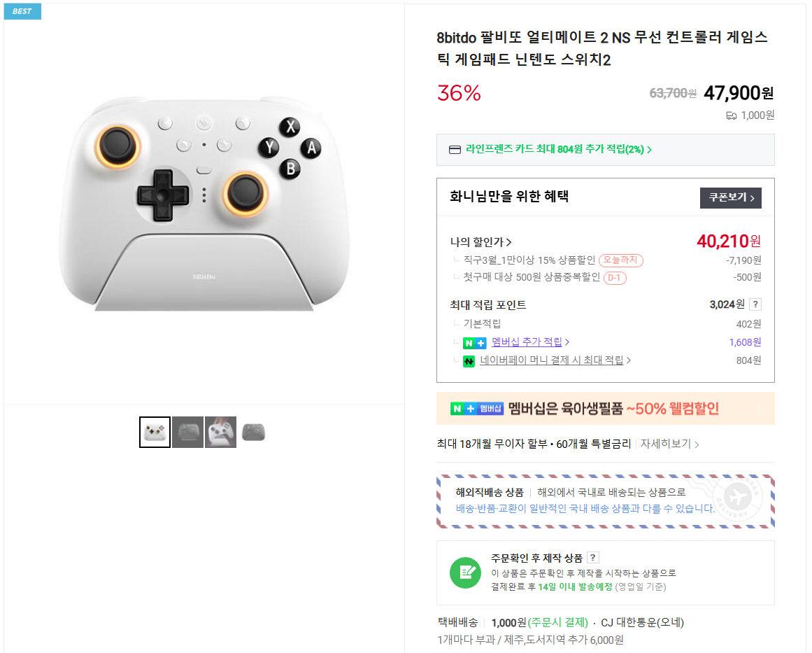Click the green production-order badge icon
Viewport: 812px width, 653px height.
point(466,573)
